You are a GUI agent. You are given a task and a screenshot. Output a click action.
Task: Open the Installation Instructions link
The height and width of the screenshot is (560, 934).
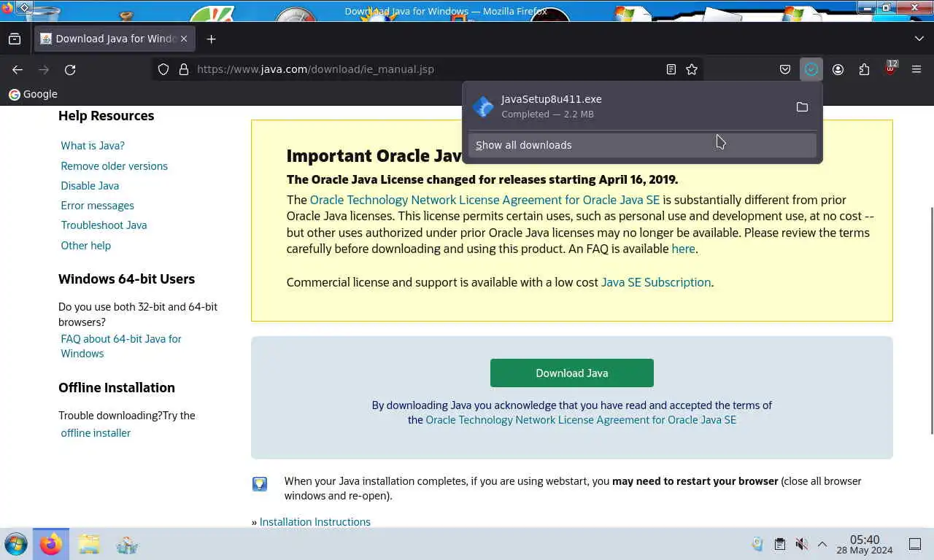(315, 522)
